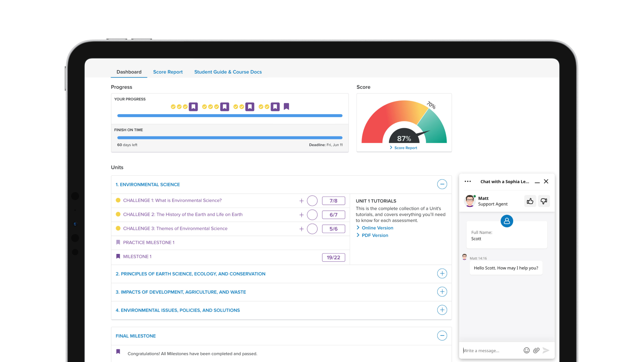Click Matt's small avatar beside the 14:16 timestamp
The image size is (644, 362).
465,257
